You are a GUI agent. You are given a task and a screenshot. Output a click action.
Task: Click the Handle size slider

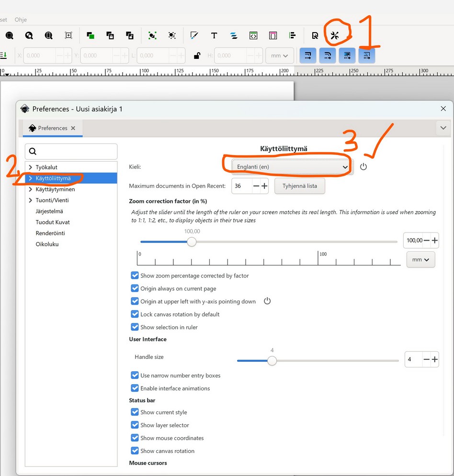pos(318,361)
